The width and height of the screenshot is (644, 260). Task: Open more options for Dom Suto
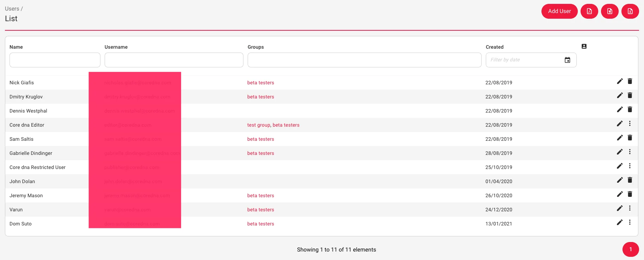[x=630, y=222]
